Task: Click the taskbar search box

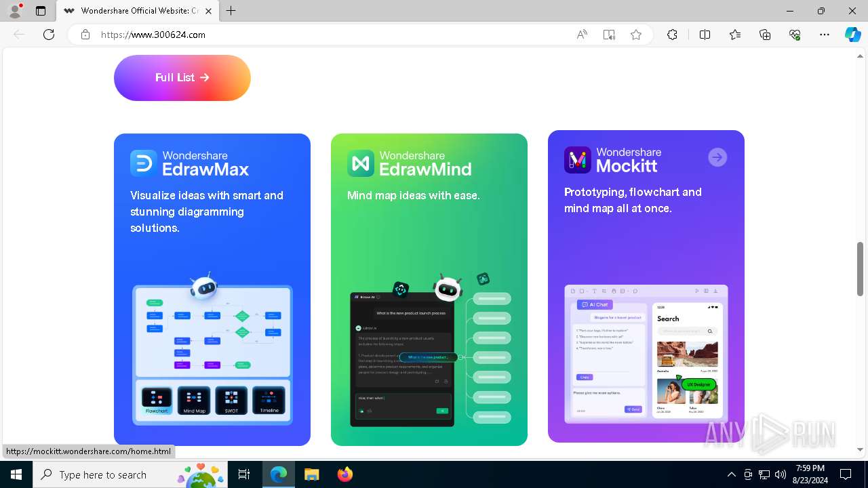Action: point(130,474)
